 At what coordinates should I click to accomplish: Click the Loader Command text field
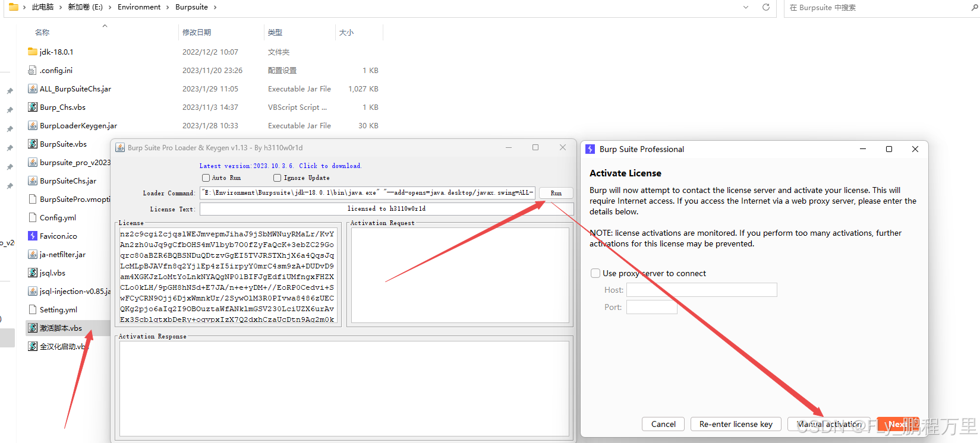point(367,192)
